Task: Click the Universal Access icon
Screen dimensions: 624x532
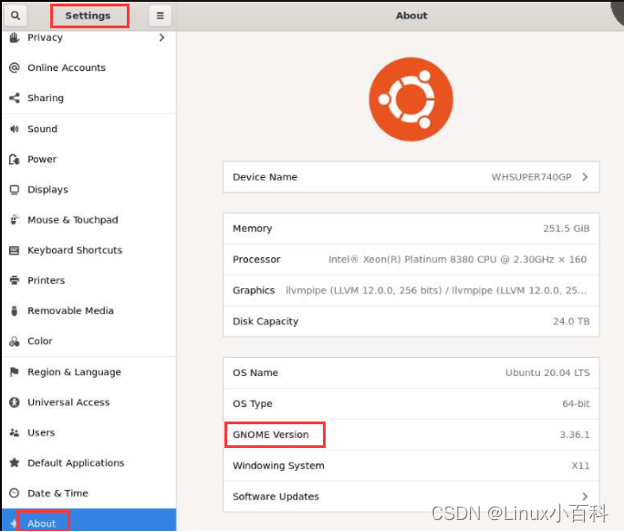Action: pos(14,402)
